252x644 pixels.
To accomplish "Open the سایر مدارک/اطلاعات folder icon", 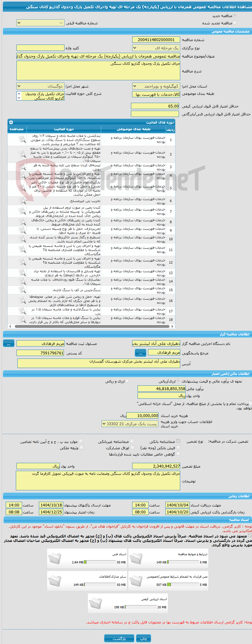I will click(55, 581).
